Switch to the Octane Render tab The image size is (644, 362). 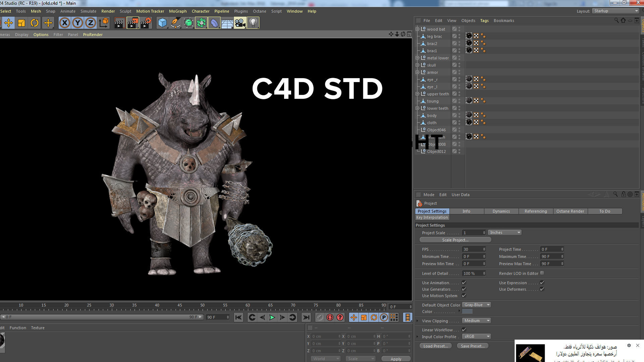click(x=570, y=211)
